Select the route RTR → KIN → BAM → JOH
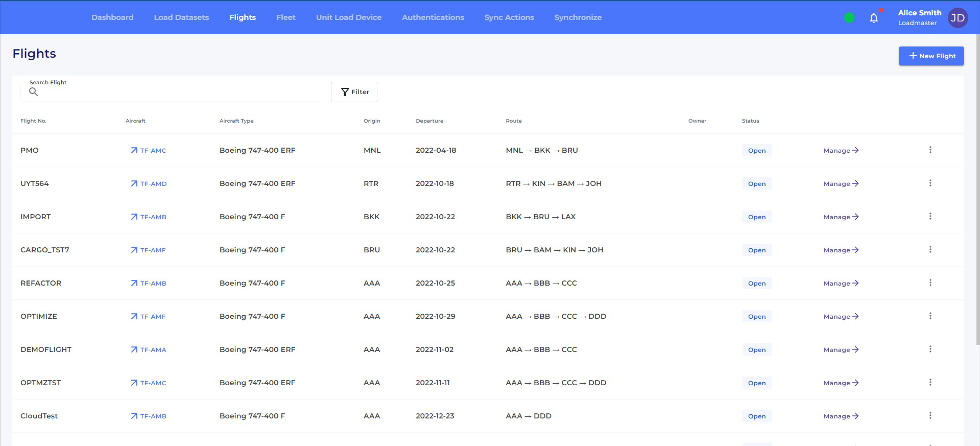 coord(554,183)
